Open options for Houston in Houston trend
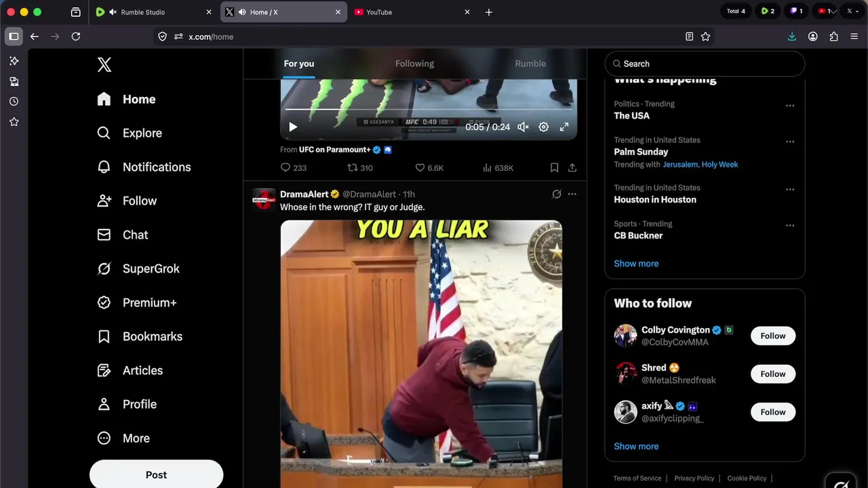This screenshot has height=488, width=868. point(789,190)
